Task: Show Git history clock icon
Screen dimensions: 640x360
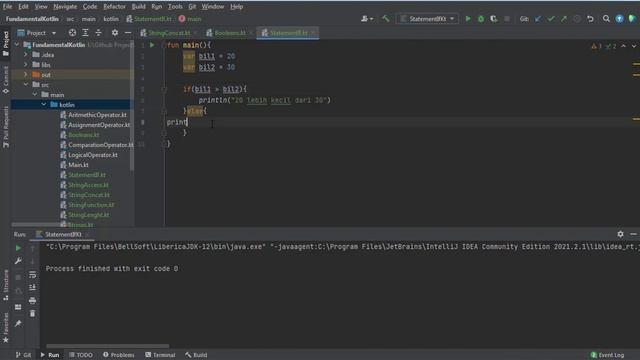Action: point(577,19)
